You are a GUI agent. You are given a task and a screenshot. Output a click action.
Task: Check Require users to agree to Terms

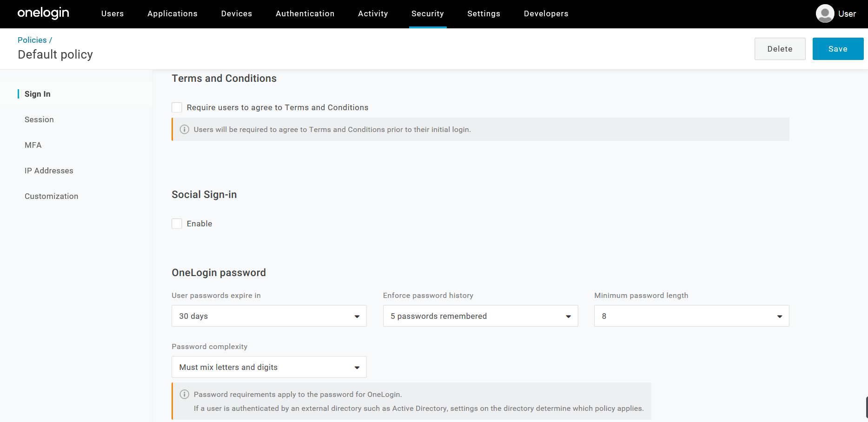pos(177,107)
